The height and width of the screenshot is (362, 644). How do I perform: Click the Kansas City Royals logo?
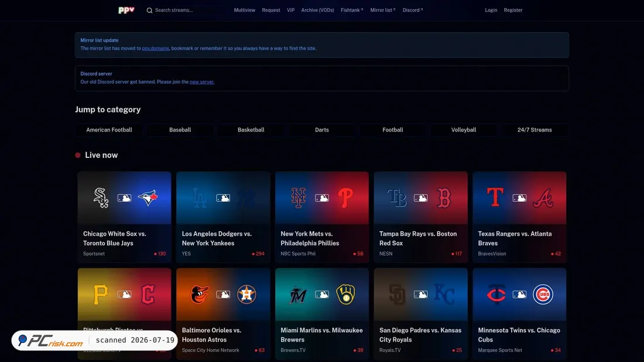point(444,294)
